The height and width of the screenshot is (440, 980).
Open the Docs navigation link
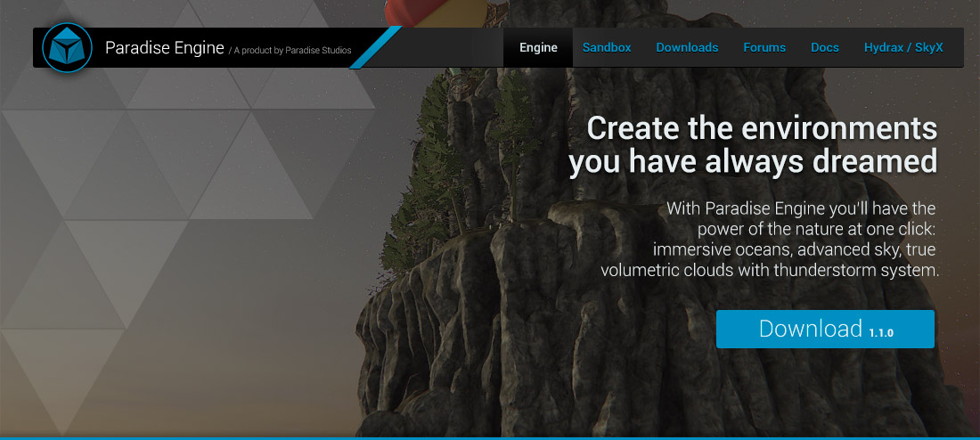click(825, 47)
